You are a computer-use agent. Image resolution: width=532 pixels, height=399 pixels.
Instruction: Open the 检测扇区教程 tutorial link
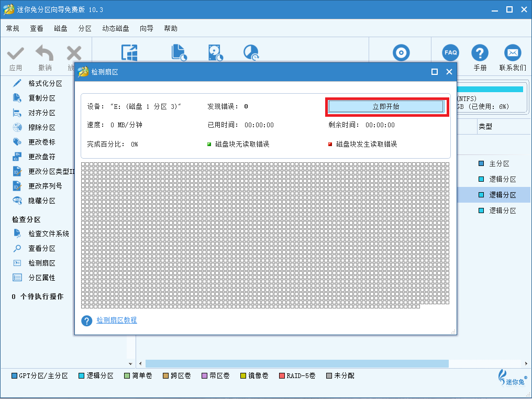pyautogui.click(x=117, y=320)
